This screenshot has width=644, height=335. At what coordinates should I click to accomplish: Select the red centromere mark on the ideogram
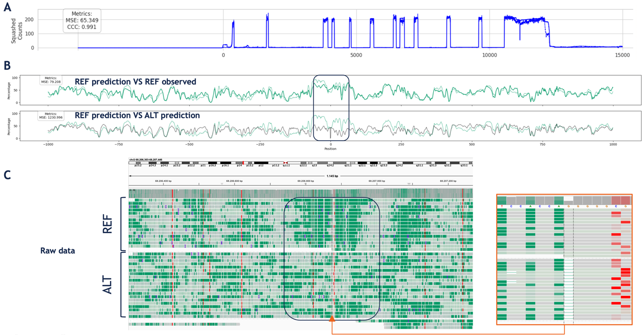coord(286,163)
